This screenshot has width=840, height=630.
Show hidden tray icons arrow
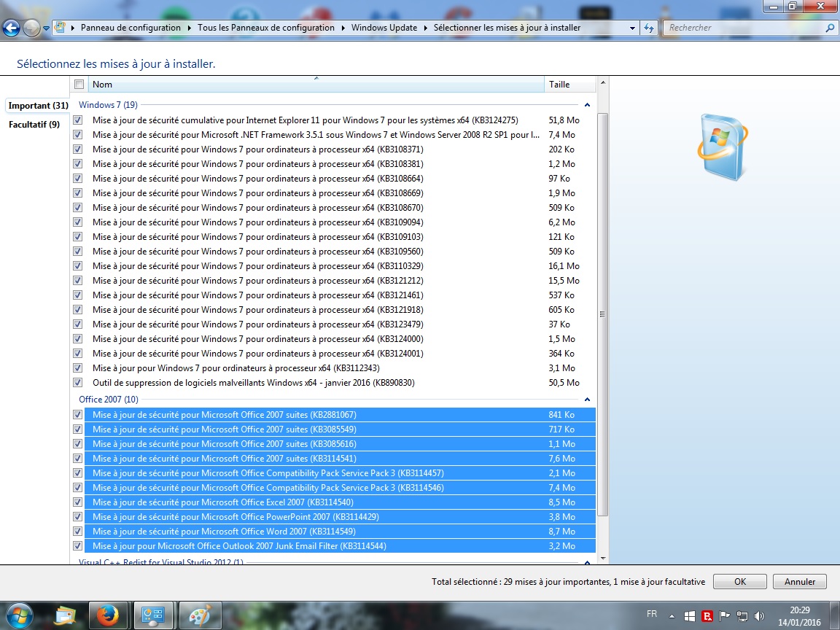click(x=672, y=616)
